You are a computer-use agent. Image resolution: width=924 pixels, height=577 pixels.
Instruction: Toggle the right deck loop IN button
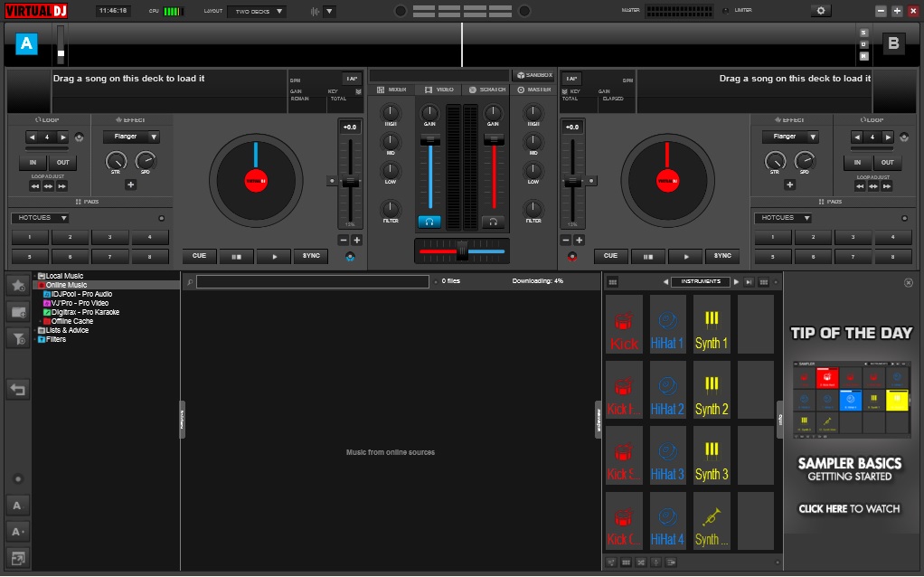857,163
